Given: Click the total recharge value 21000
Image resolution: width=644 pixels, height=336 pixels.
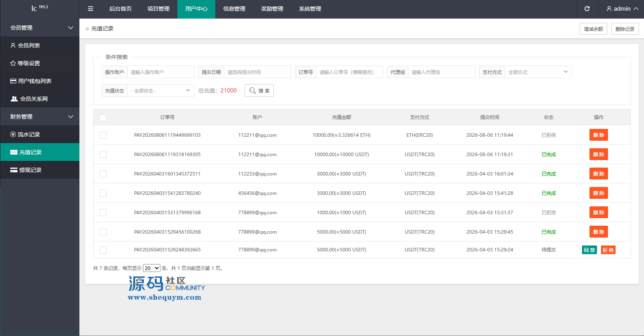Looking at the screenshot, I should click(228, 91).
